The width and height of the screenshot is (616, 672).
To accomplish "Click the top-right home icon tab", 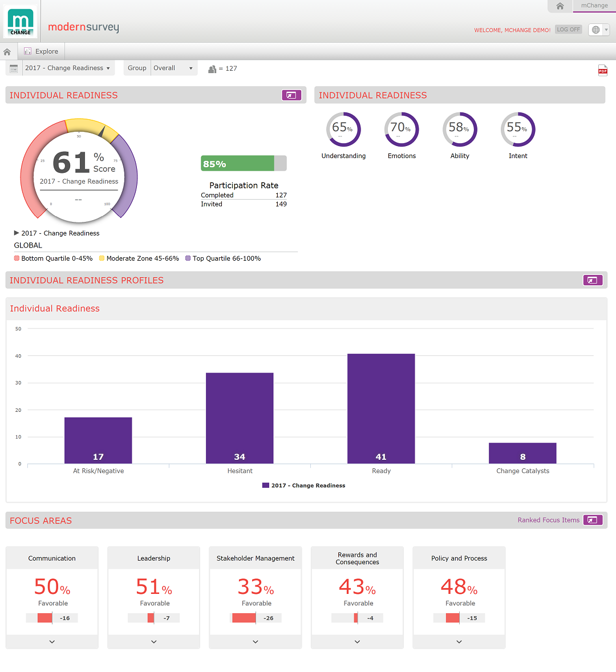I will (560, 6).
